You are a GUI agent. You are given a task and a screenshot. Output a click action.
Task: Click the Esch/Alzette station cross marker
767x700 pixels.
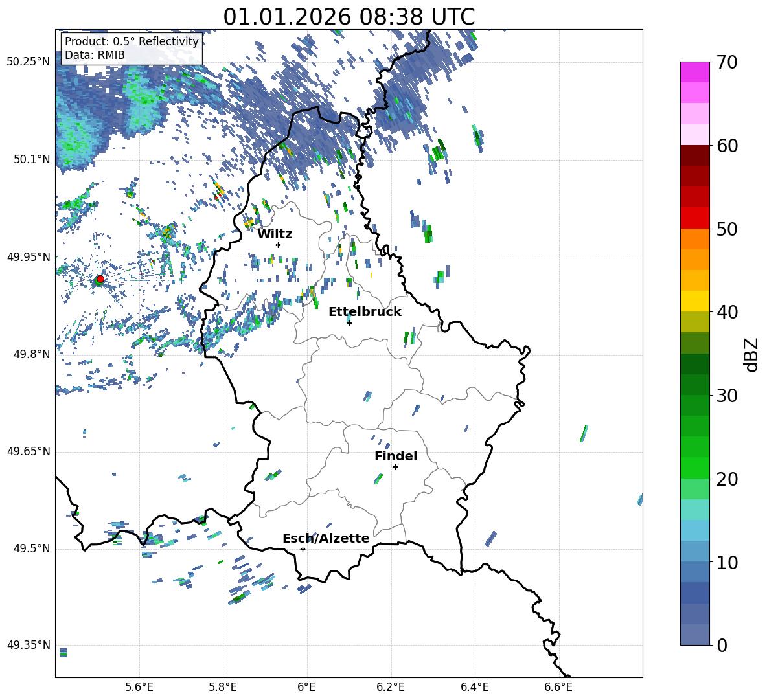click(x=303, y=549)
